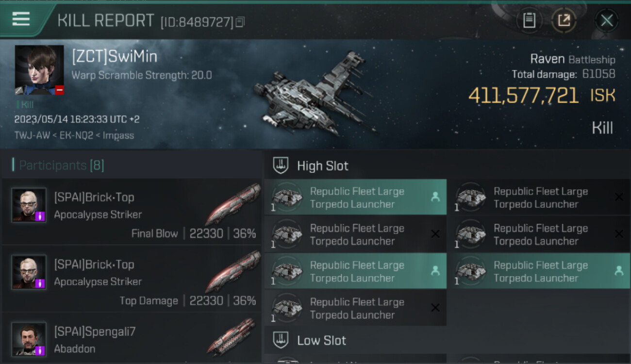The width and height of the screenshot is (631, 364).
Task: View SwiMin pilot portrait
Action: [39, 70]
